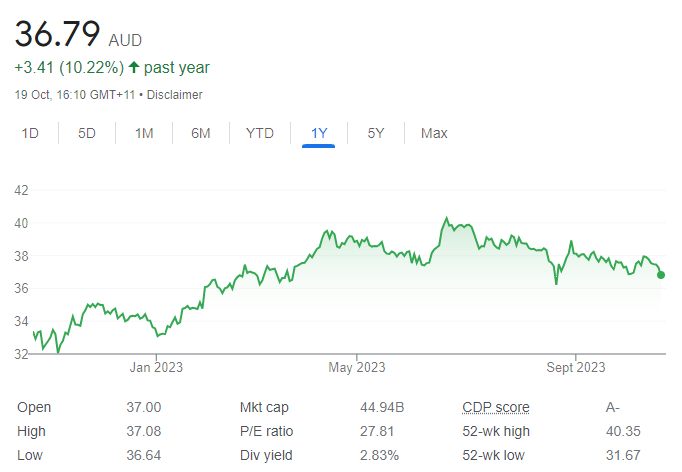Show the Max time range chart
682x472 pixels.
click(x=434, y=133)
